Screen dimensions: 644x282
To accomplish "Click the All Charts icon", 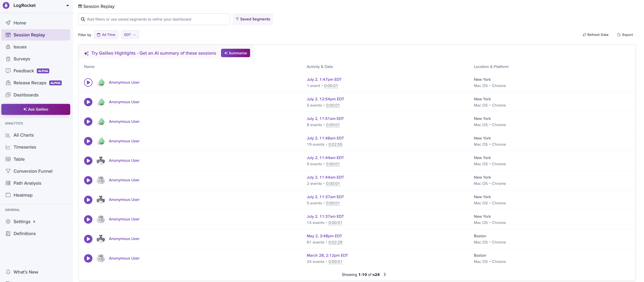I will [8, 135].
